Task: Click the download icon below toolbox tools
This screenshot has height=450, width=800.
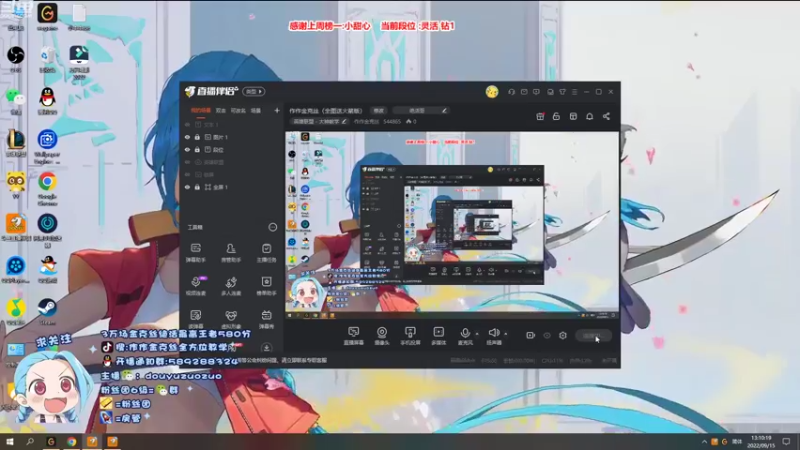Action: (266, 348)
